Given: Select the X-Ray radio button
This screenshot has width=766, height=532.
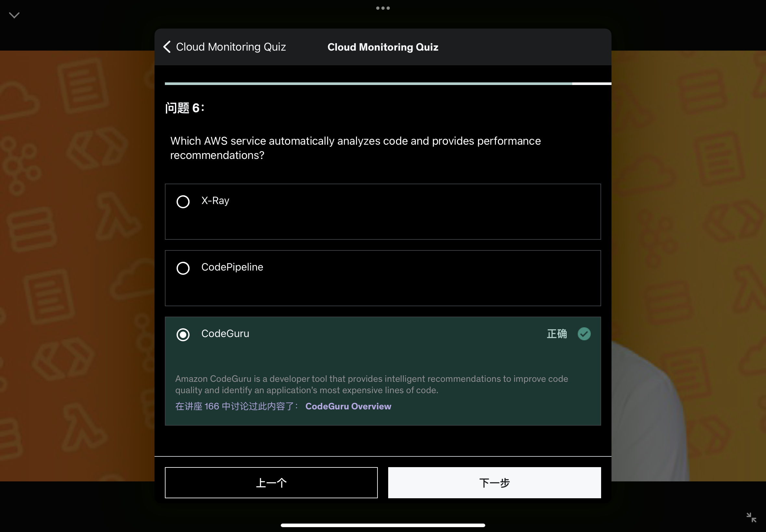Looking at the screenshot, I should [183, 201].
